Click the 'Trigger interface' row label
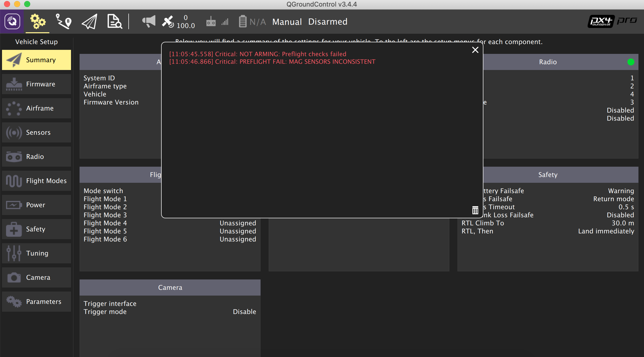The width and height of the screenshot is (644, 357). tap(110, 304)
